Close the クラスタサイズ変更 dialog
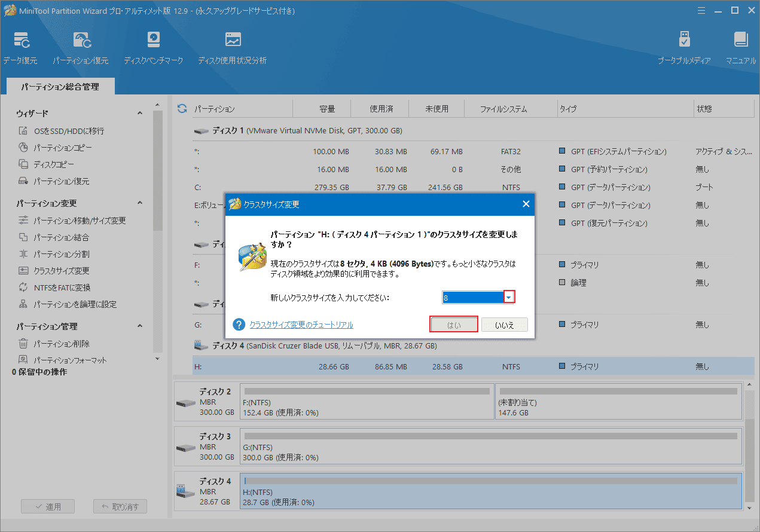Image resolution: width=760 pixels, height=532 pixels. [526, 204]
